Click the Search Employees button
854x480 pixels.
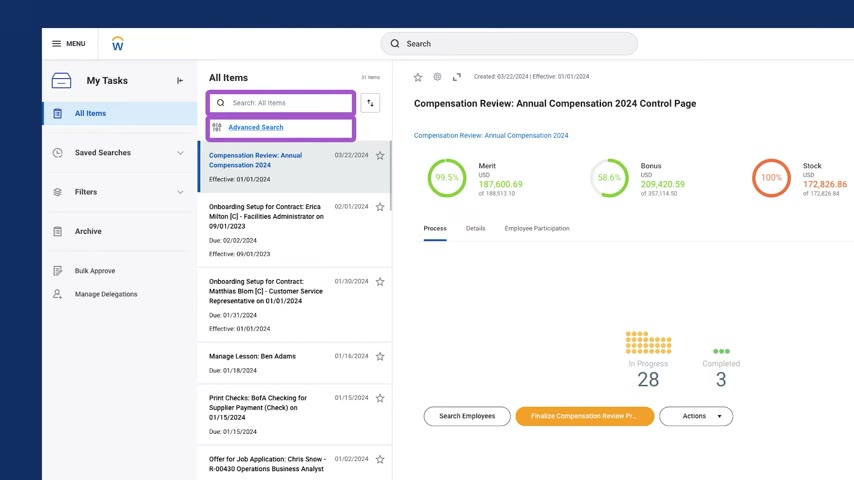[x=467, y=416]
